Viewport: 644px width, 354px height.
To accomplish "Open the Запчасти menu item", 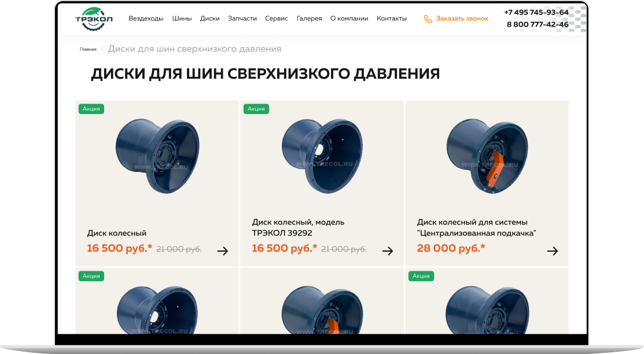I will coord(242,19).
